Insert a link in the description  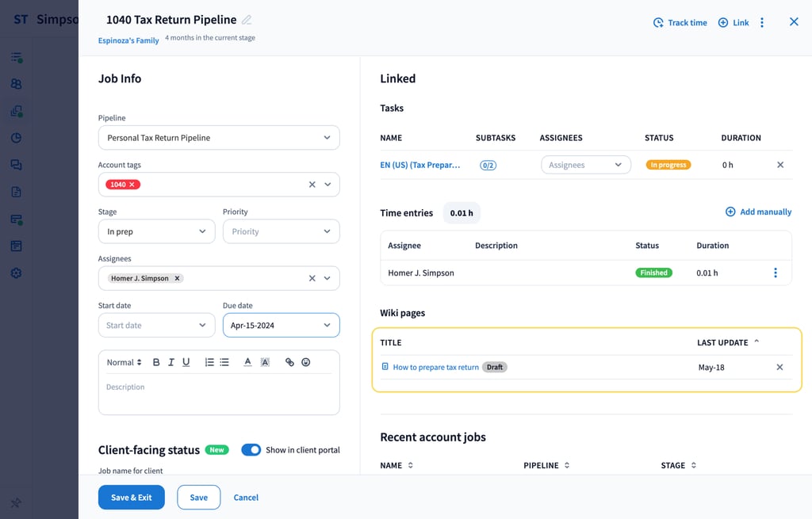click(289, 362)
